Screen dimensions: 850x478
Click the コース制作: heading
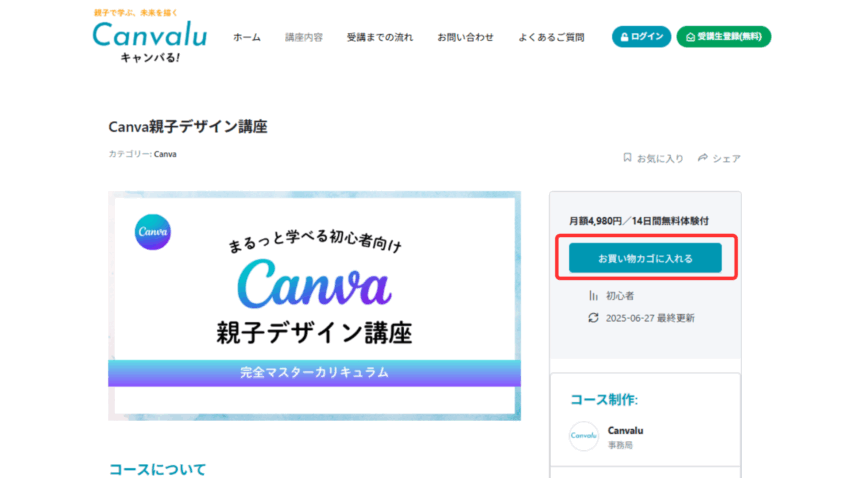point(604,400)
